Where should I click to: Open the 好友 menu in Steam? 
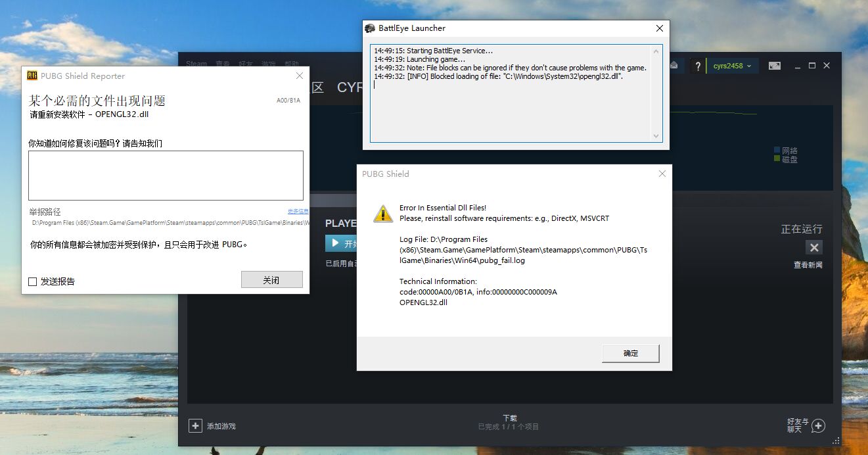coord(246,64)
